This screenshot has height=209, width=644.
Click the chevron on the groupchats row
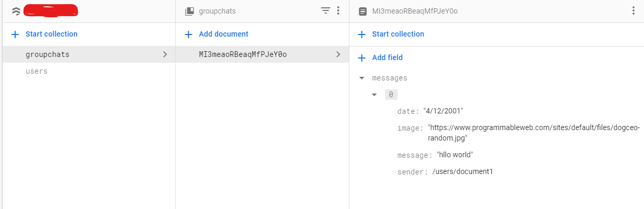(165, 54)
